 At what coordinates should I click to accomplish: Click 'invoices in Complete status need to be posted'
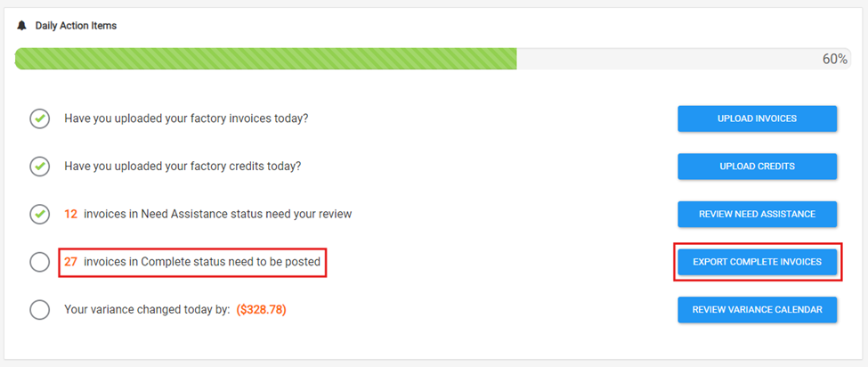202,262
